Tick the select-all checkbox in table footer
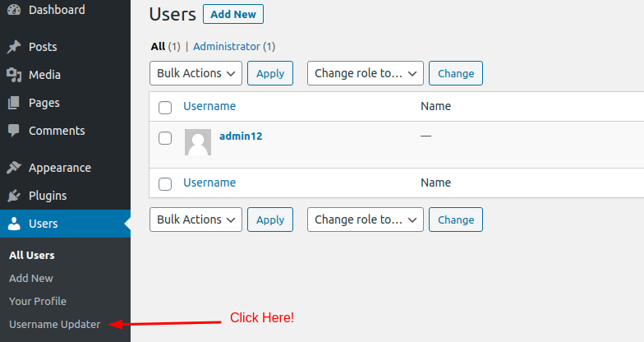 [165, 184]
